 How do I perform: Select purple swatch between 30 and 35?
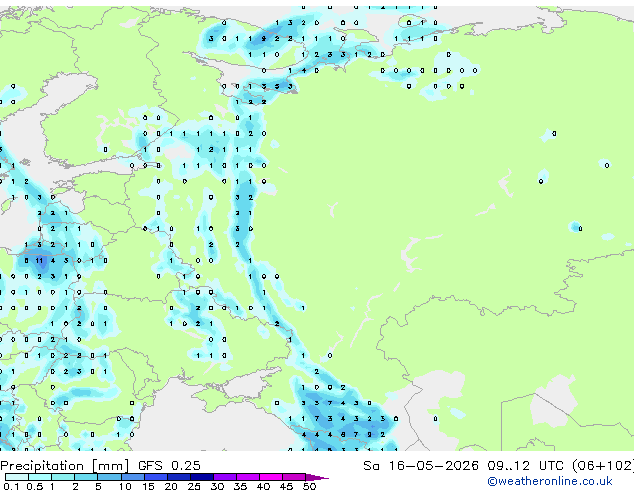click(x=224, y=477)
